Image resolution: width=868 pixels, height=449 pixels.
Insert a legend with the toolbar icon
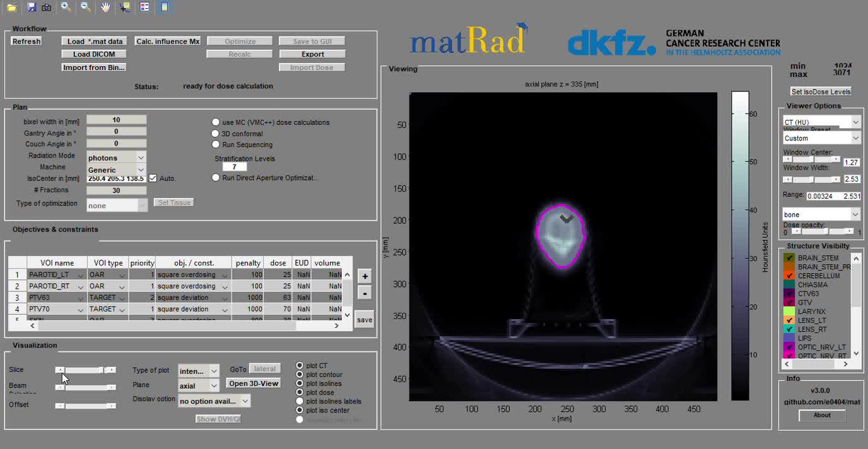[144, 8]
